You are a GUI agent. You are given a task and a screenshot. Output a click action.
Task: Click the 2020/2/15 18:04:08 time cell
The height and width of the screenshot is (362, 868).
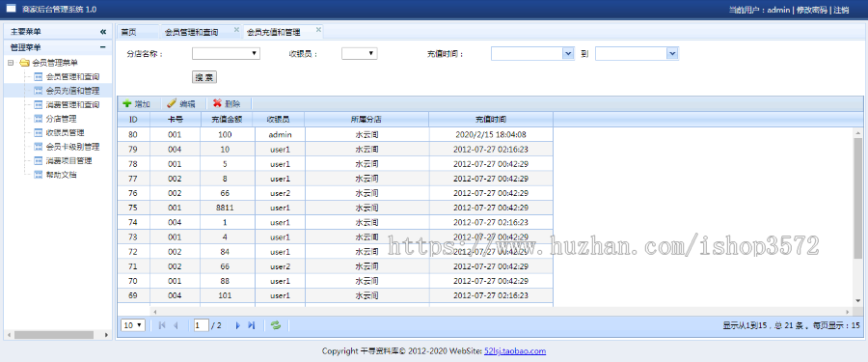pos(491,135)
